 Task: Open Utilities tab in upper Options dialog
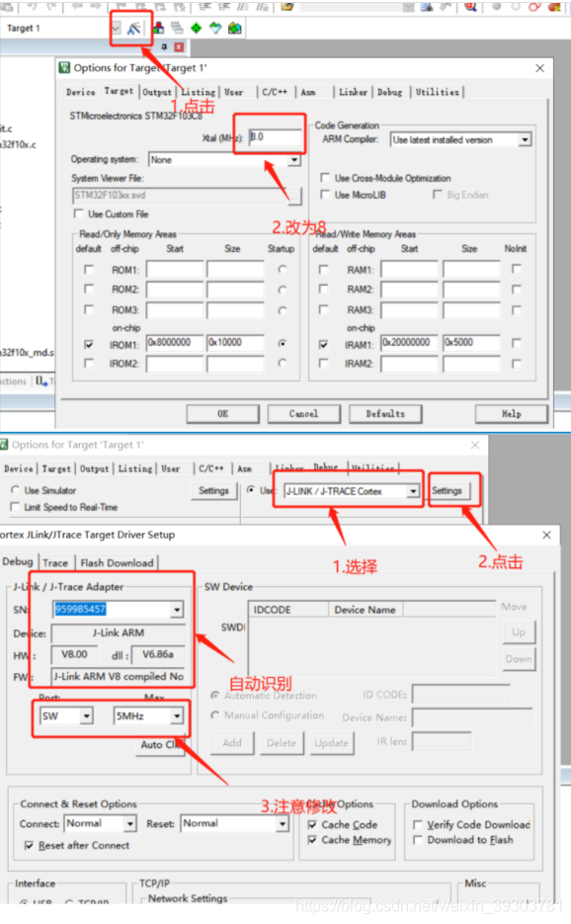click(x=438, y=92)
